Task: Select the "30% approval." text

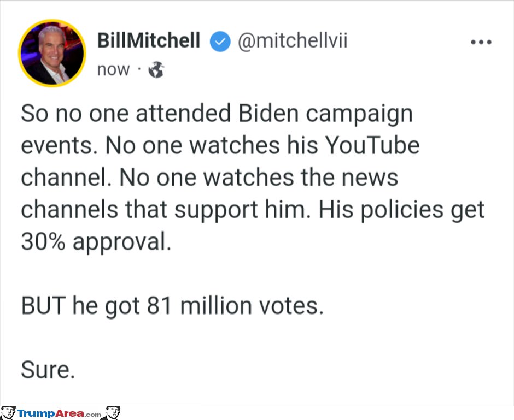Action: click(x=96, y=242)
